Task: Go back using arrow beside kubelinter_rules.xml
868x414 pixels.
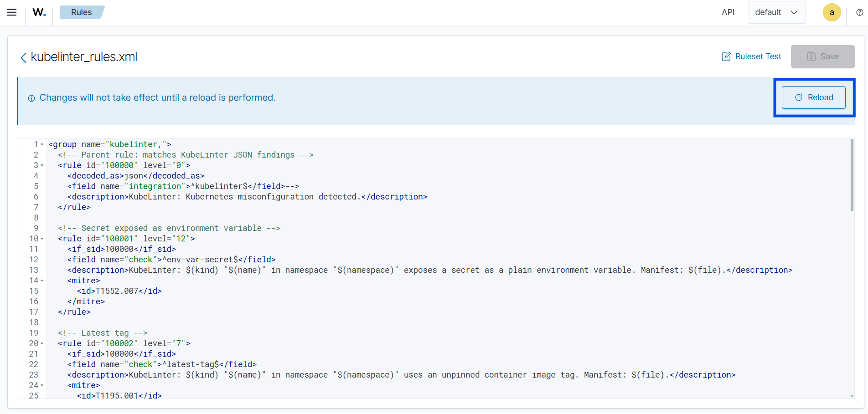Action: coord(23,57)
